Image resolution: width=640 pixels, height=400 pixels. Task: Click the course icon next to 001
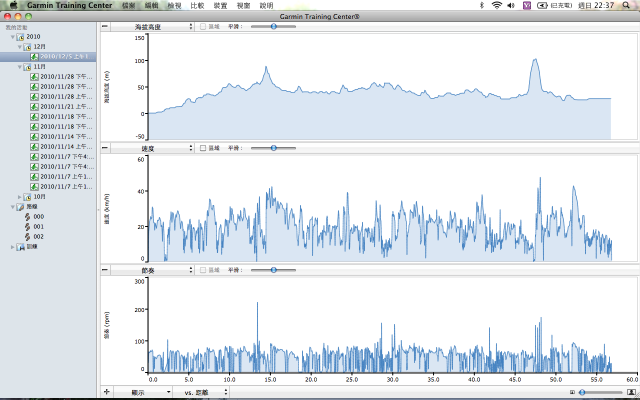click(x=27, y=227)
